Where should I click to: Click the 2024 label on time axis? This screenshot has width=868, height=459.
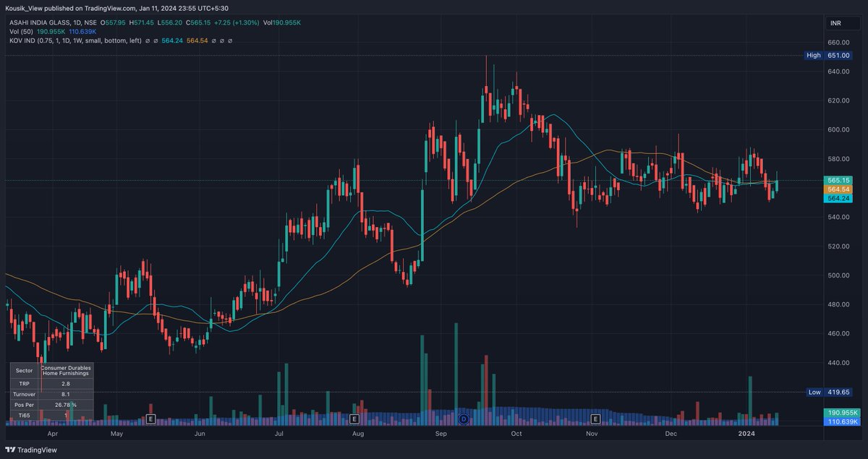[746, 434]
